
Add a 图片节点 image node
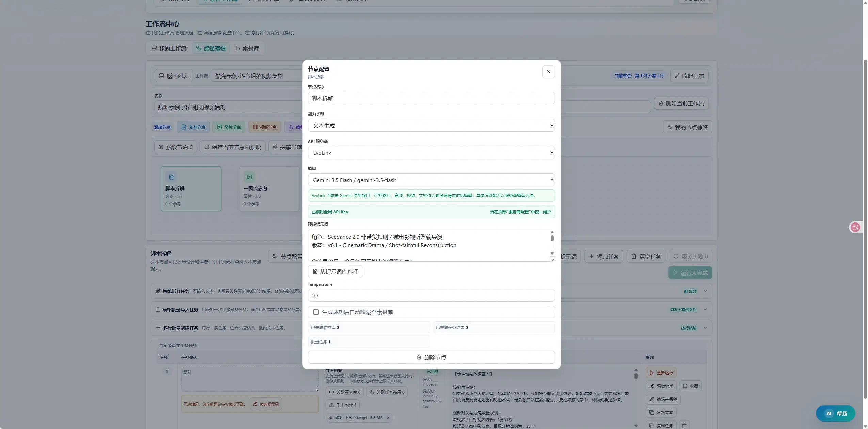(x=229, y=127)
